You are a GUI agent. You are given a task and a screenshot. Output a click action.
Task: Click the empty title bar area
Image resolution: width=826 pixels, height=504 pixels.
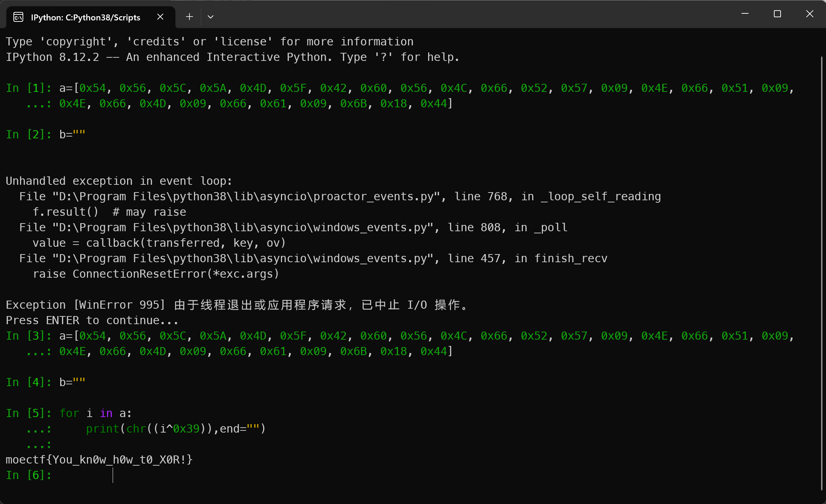point(458,14)
